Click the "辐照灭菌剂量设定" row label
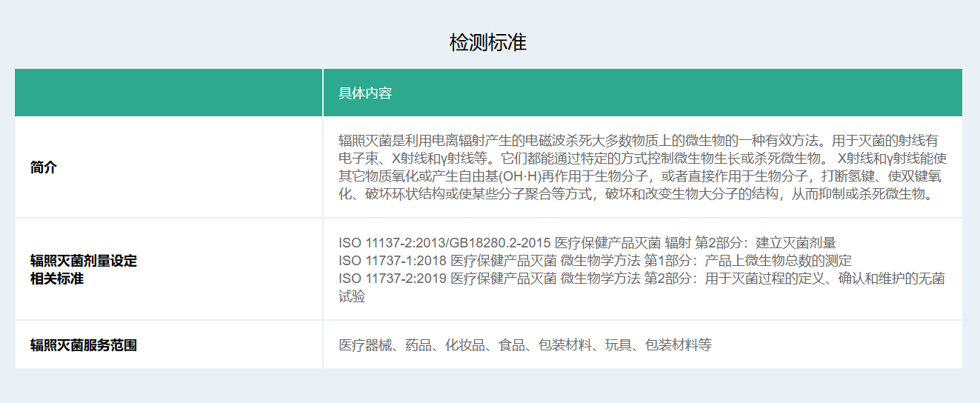Viewport: 980px width, 403px height. pos(84,261)
